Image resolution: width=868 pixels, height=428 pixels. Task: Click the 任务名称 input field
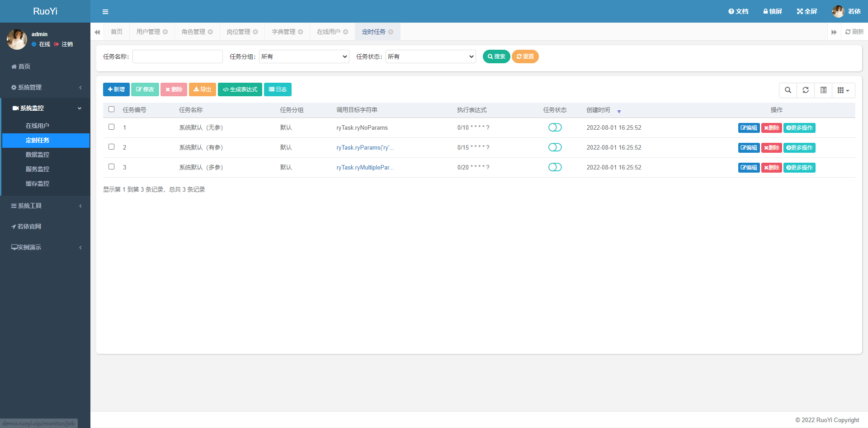pyautogui.click(x=178, y=56)
